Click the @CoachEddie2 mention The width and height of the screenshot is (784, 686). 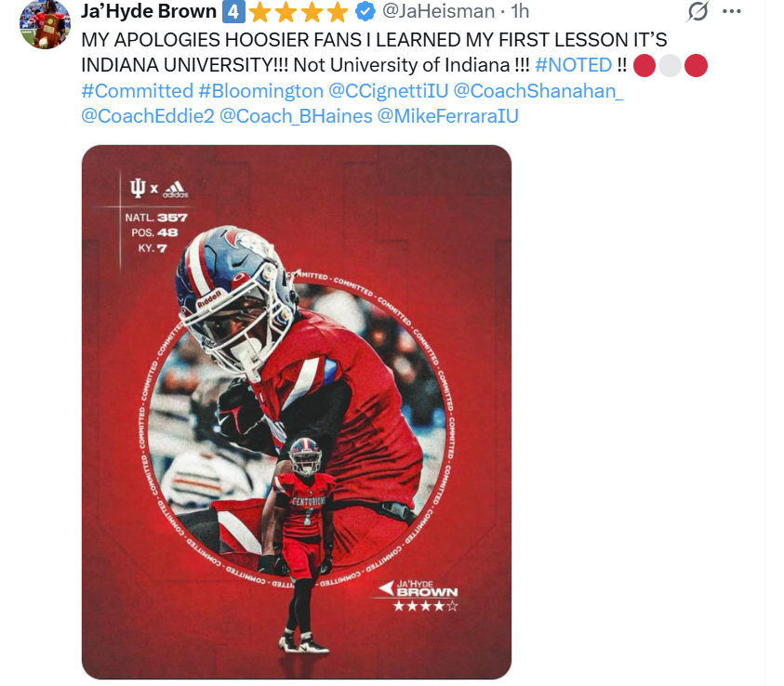pyautogui.click(x=148, y=116)
